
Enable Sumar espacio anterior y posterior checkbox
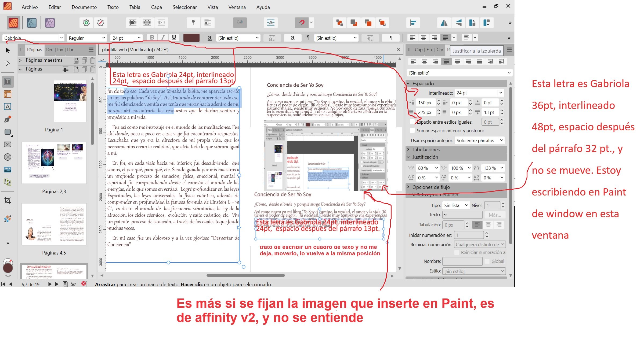click(412, 131)
